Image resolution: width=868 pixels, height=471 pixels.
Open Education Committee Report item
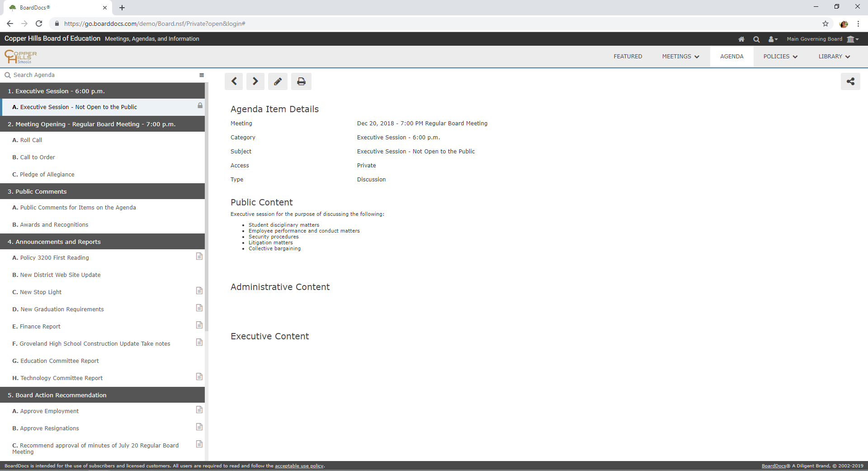coord(102,361)
